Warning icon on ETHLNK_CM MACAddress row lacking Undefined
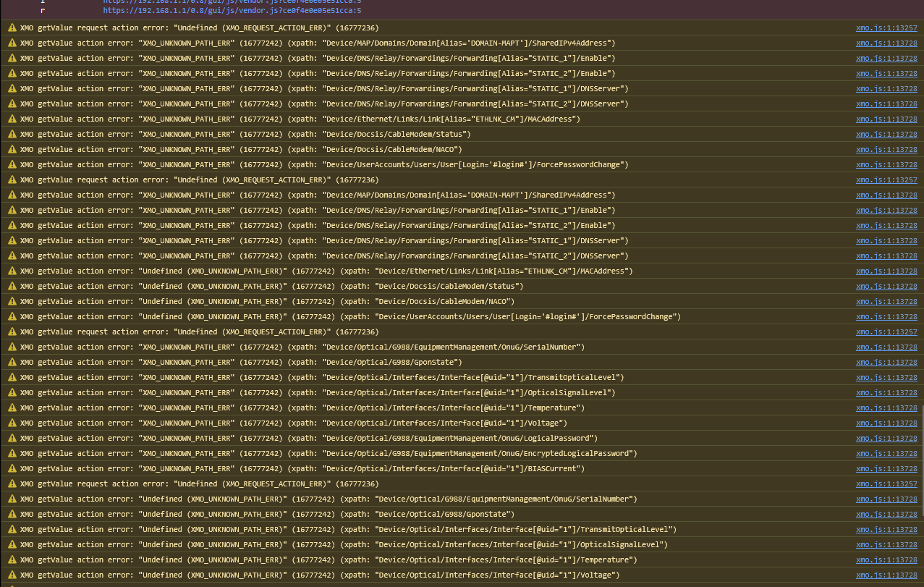The image size is (924, 587). [12, 119]
